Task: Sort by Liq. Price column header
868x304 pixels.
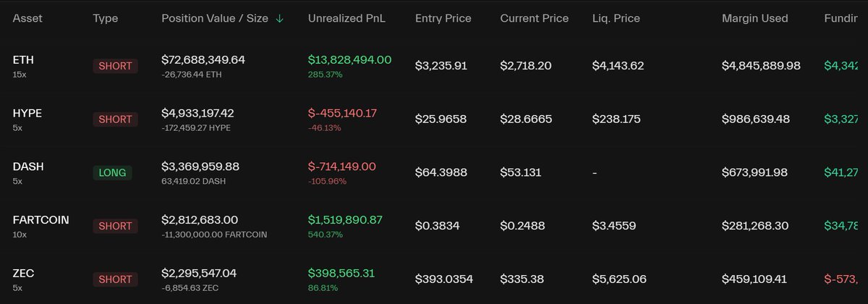Action: click(x=616, y=18)
